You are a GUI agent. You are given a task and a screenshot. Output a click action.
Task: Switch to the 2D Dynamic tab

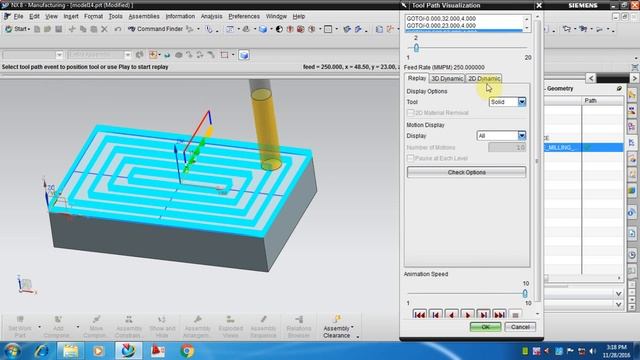[x=484, y=78]
